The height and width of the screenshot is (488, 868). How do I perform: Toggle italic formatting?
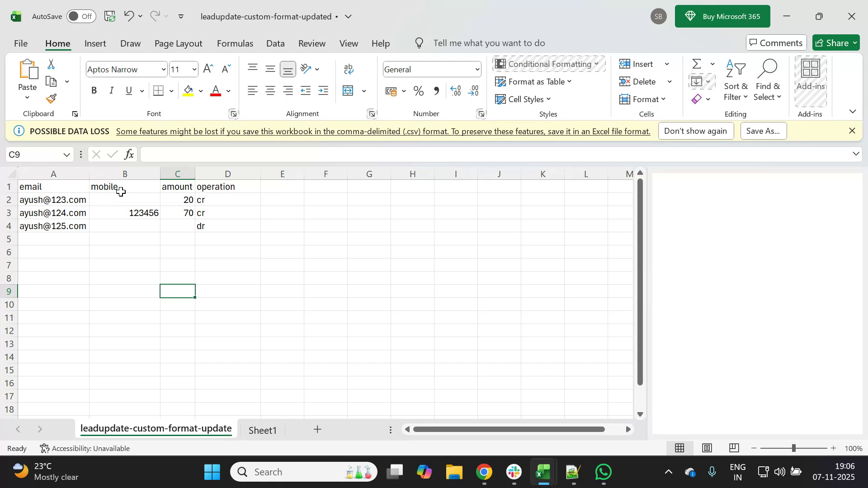[111, 90]
